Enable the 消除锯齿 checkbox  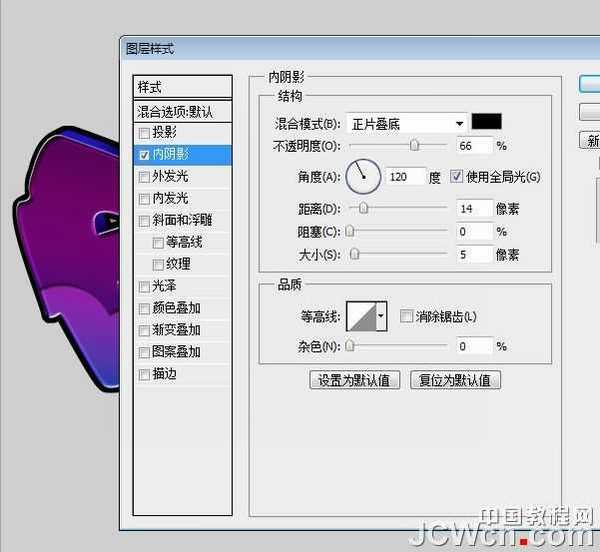point(406,317)
